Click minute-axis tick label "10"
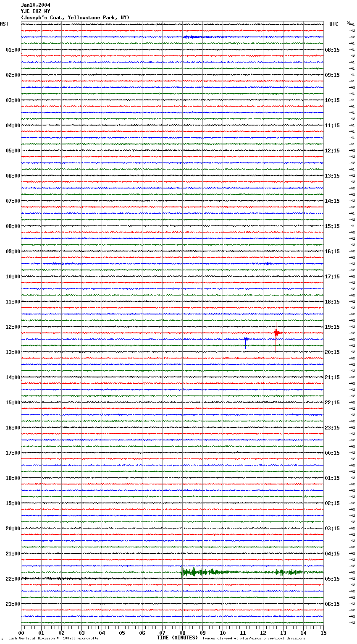 pyautogui.click(x=223, y=633)
